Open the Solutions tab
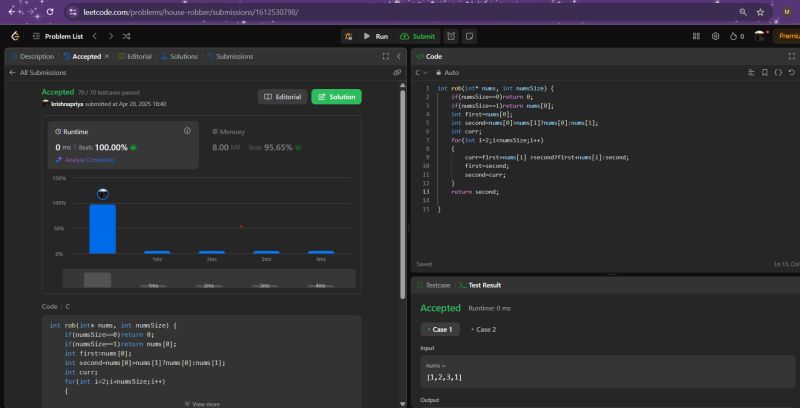 179,57
